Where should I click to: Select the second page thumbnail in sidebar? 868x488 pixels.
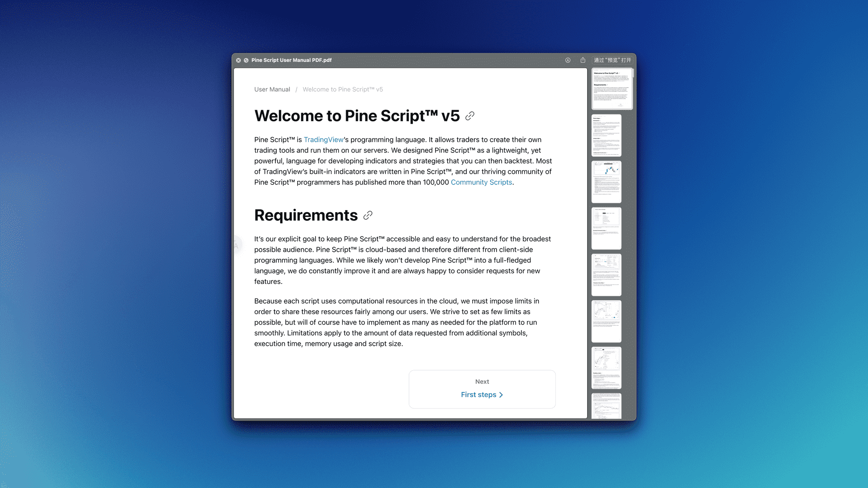(606, 135)
